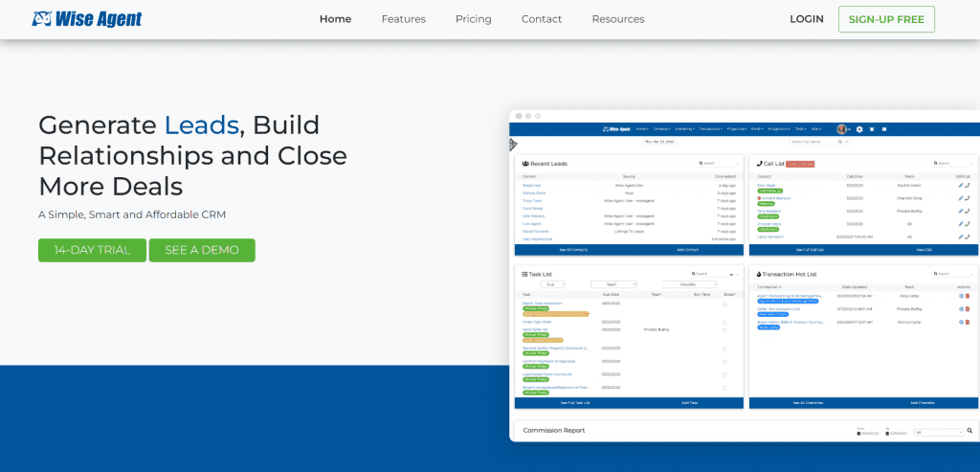Click edit pencil for Larry Ashworth call row

(x=961, y=236)
